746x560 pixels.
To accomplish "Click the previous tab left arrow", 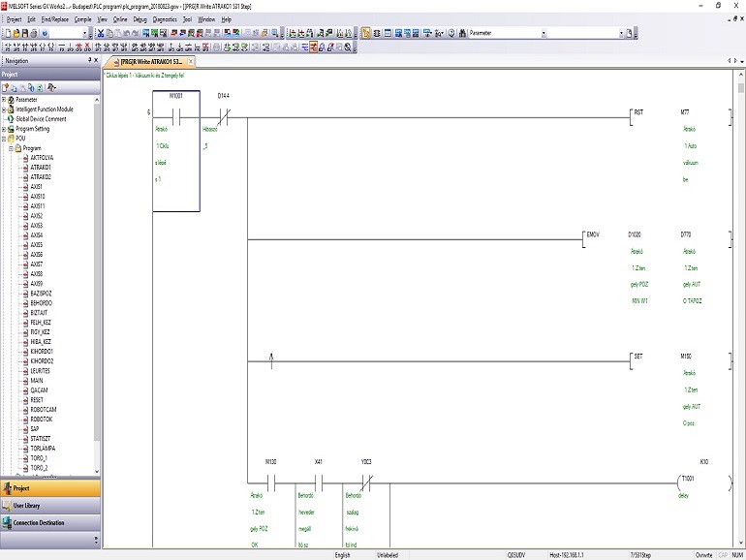I will (x=730, y=61).
